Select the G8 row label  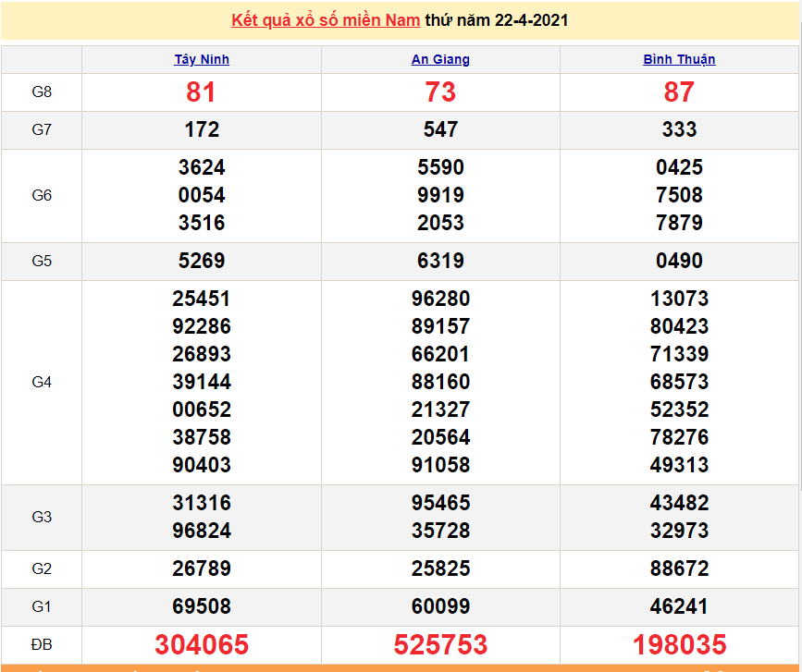pyautogui.click(x=42, y=92)
